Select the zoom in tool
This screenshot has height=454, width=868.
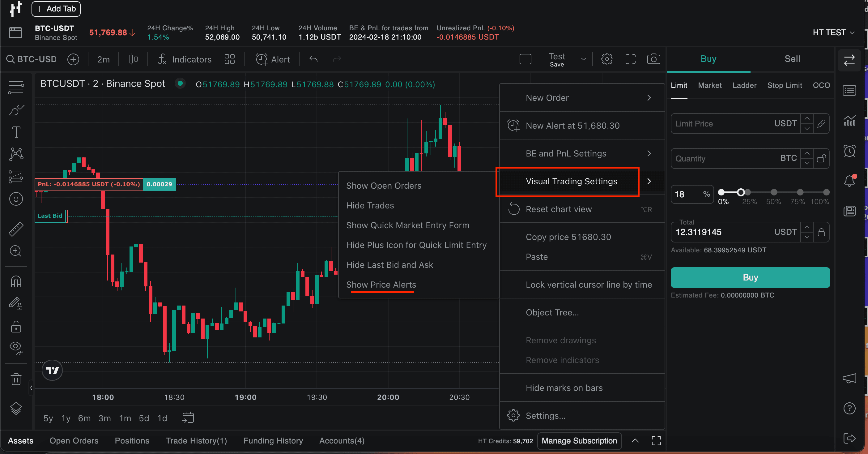pyautogui.click(x=16, y=251)
